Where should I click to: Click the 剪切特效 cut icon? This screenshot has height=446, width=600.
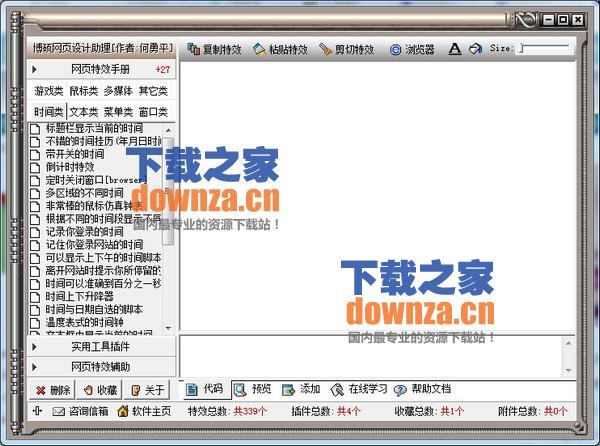click(x=326, y=49)
